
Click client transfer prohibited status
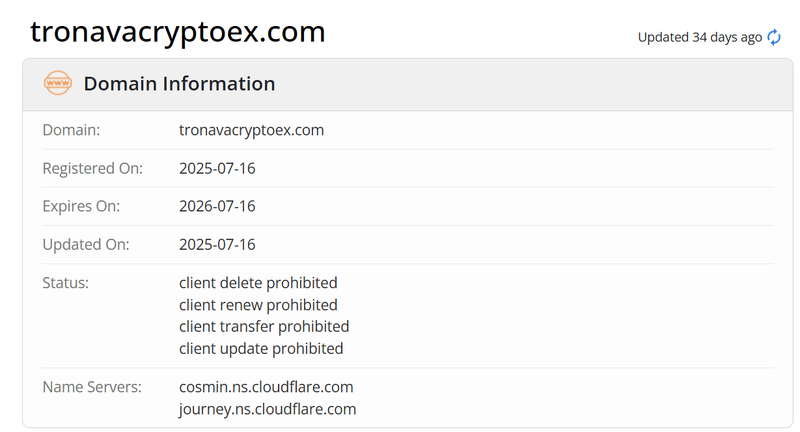(x=264, y=326)
